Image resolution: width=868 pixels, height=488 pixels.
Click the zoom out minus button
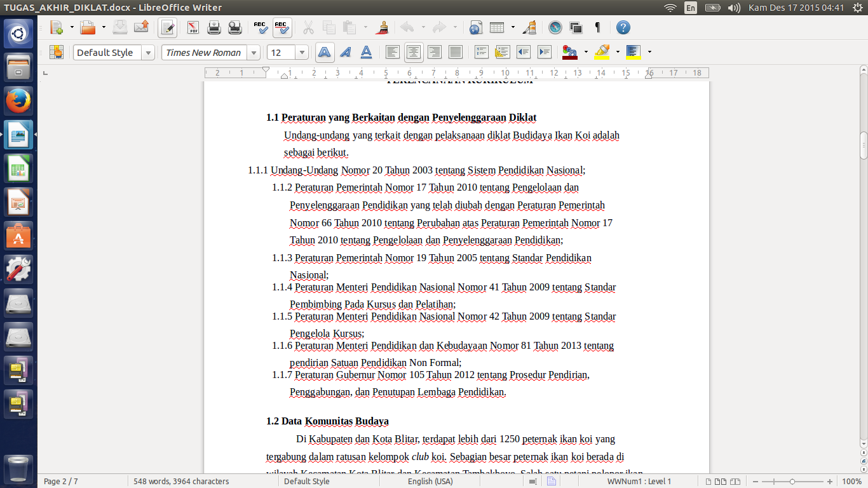click(x=757, y=482)
